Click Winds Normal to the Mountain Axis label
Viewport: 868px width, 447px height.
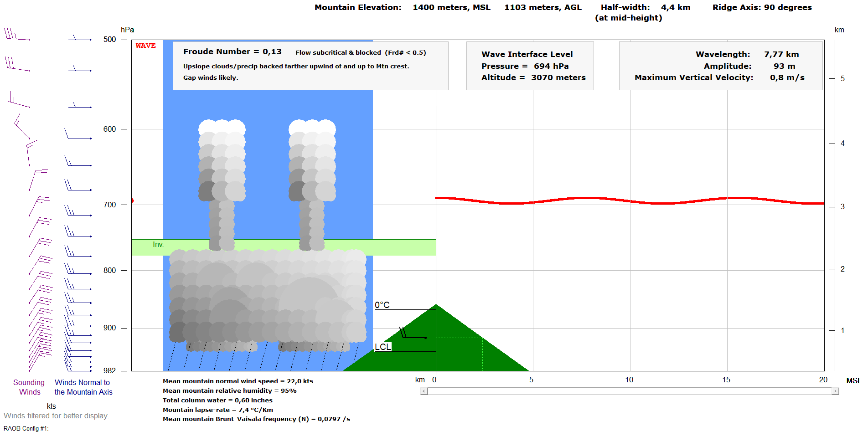[83, 387]
